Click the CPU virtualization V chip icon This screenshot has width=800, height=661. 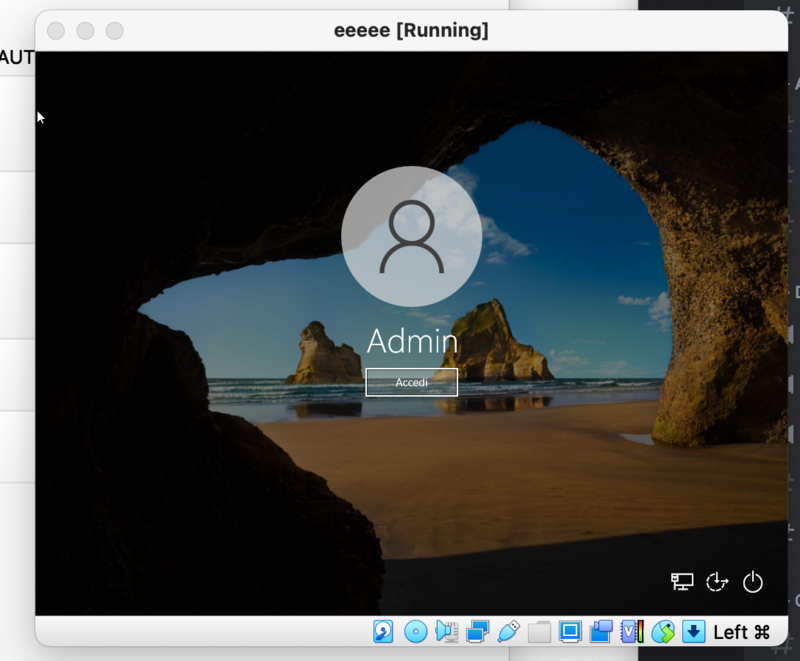(x=631, y=632)
